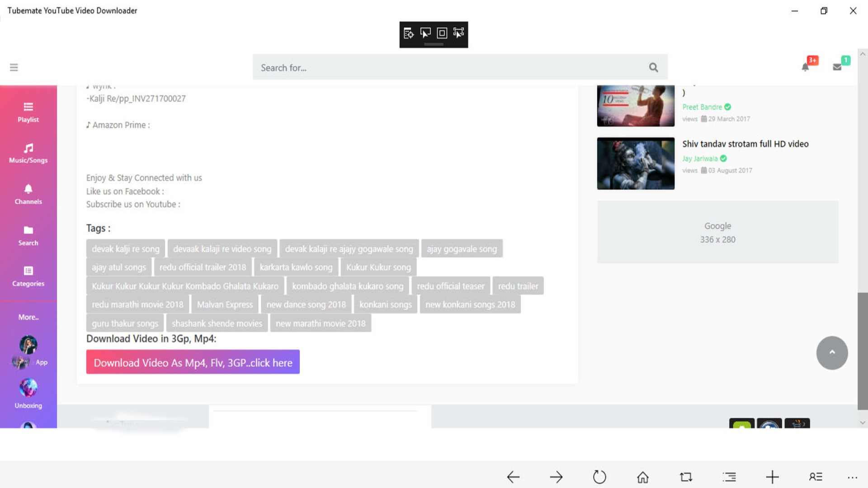Open Music/Songs section in sidebar
Viewport: 868px width, 488px height.
(28, 153)
